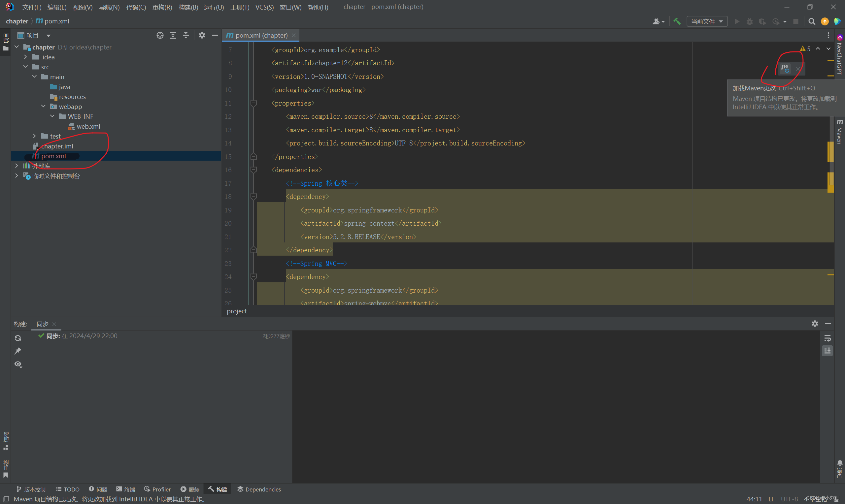The width and height of the screenshot is (845, 504).
Task: Collapse the WEB-INF folder
Action: tap(52, 116)
